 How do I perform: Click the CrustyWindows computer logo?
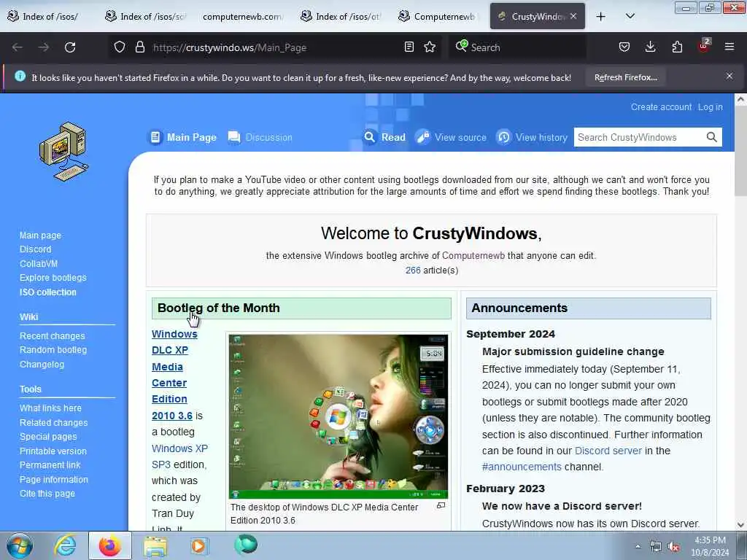[x=64, y=152]
